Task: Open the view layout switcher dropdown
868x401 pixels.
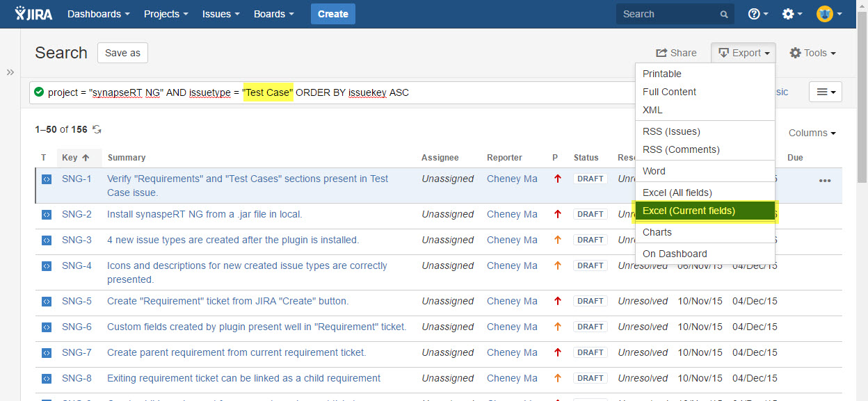Action: 825,92
